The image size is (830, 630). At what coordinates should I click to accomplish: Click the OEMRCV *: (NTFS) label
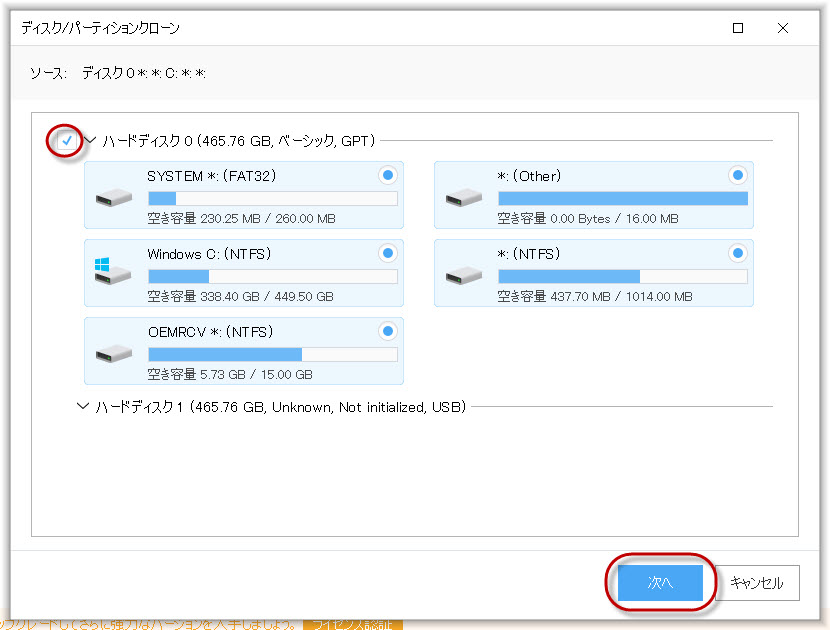click(x=210, y=332)
